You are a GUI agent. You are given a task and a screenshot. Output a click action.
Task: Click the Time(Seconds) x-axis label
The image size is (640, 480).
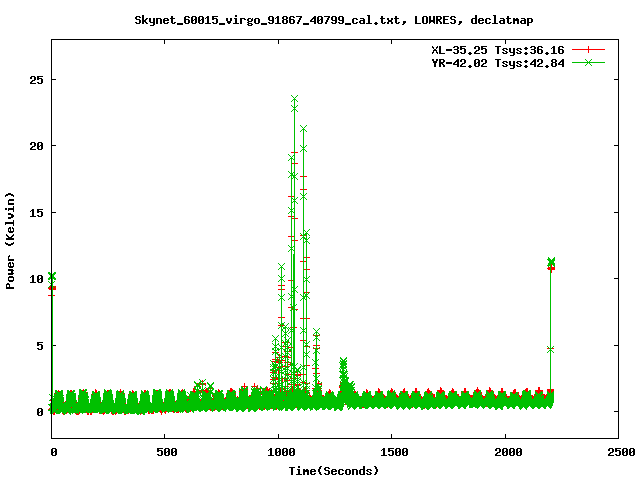333,471
